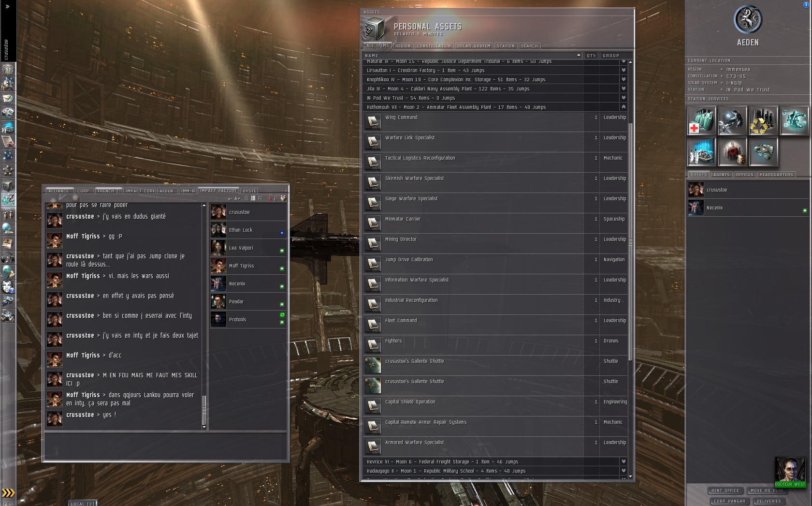Open the Corp Hangar button

coord(729,501)
